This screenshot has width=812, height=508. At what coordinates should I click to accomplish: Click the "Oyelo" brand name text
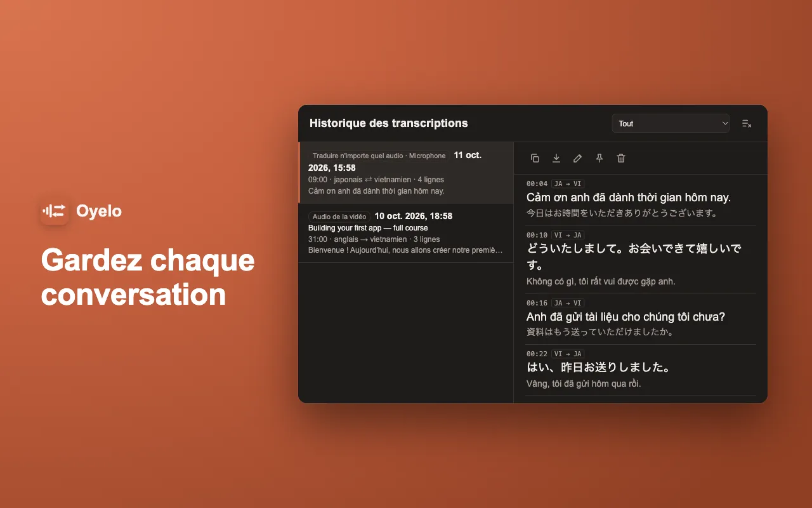click(99, 211)
